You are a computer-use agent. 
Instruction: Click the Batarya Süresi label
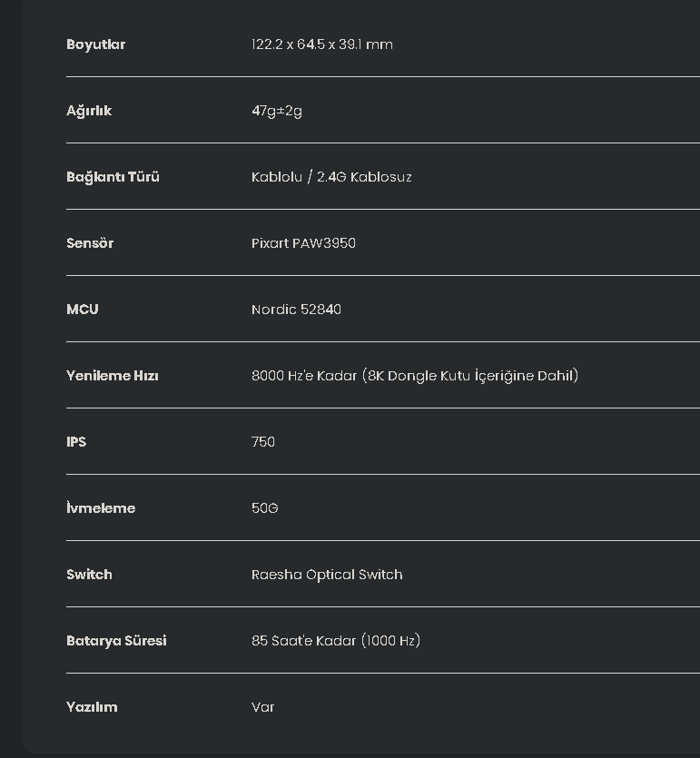116,641
